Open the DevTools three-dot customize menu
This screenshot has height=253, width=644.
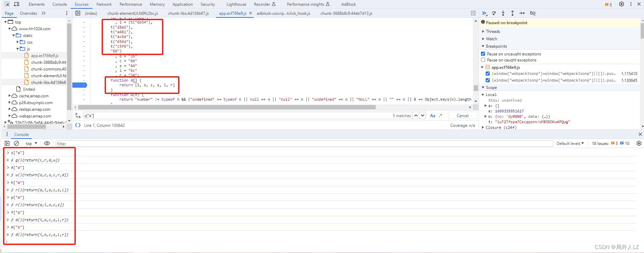click(631, 4)
